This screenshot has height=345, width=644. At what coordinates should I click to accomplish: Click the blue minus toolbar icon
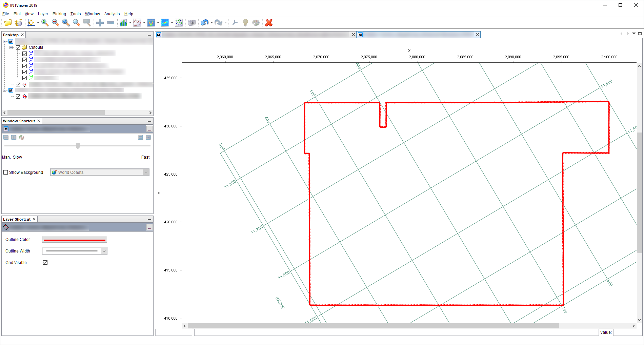(110, 23)
